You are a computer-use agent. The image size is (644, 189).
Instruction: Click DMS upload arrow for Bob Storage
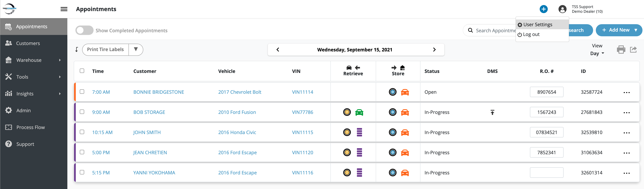click(492, 113)
